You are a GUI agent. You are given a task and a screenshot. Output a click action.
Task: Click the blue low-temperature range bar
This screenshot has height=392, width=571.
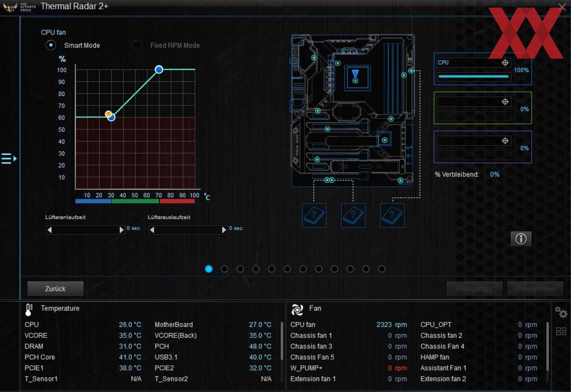[x=93, y=201]
